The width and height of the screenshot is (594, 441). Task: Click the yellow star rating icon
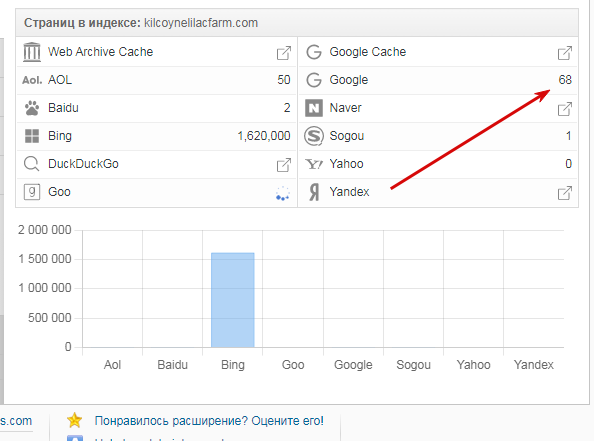74,420
